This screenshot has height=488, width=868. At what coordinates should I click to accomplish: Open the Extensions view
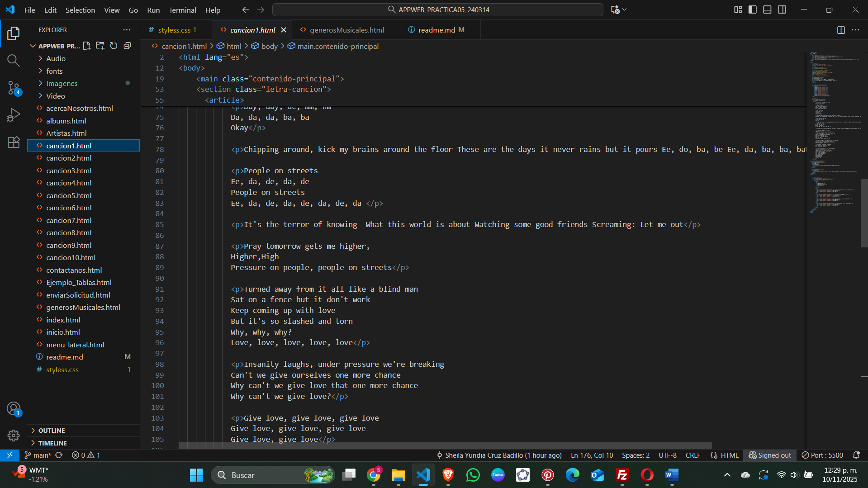pyautogui.click(x=14, y=142)
